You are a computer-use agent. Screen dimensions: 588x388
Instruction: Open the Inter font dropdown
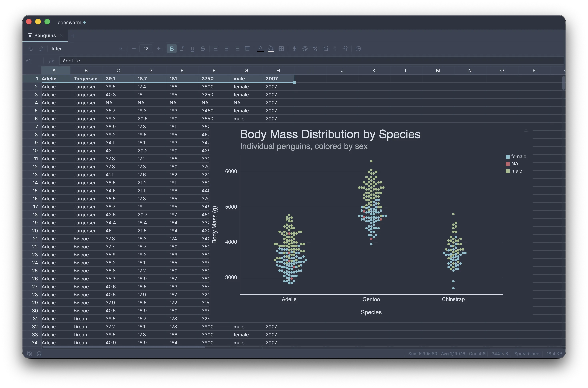pos(87,49)
